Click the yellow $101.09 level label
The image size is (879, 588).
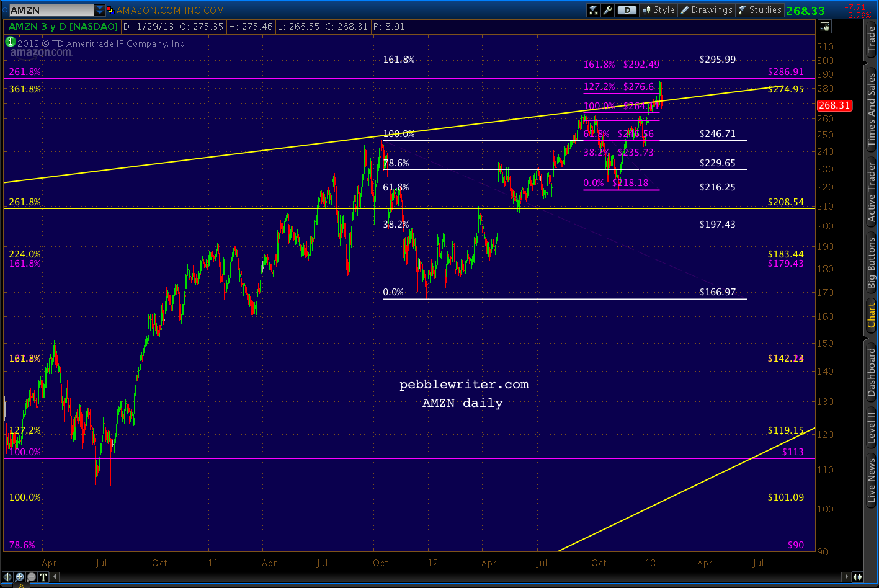click(786, 497)
